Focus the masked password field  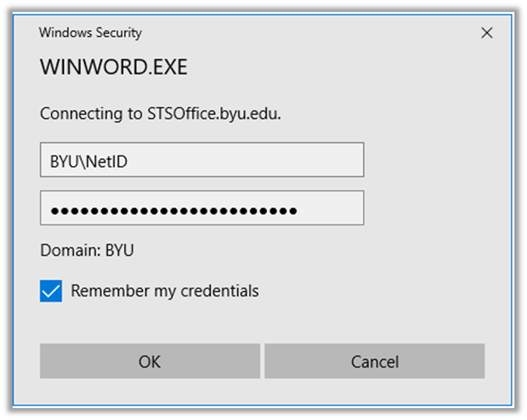pos(202,209)
